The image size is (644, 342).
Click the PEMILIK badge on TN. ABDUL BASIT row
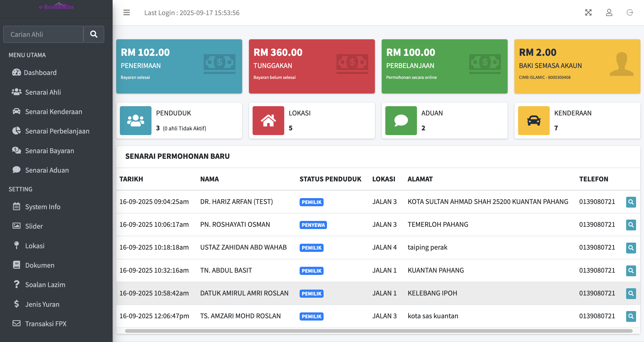[311, 271]
